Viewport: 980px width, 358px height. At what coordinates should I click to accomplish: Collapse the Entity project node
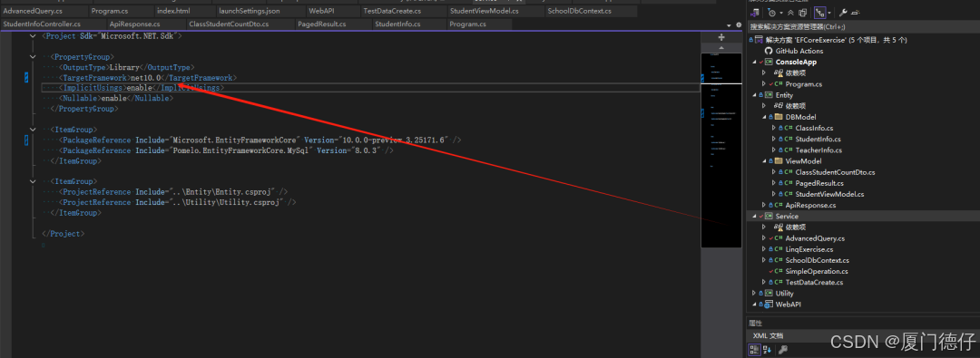coord(754,95)
